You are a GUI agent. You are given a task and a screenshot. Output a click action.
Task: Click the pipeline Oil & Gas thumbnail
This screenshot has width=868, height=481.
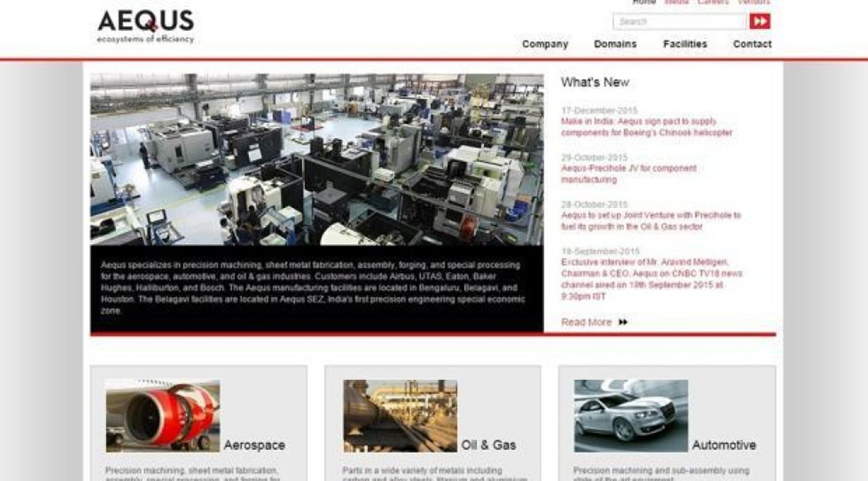click(400, 416)
